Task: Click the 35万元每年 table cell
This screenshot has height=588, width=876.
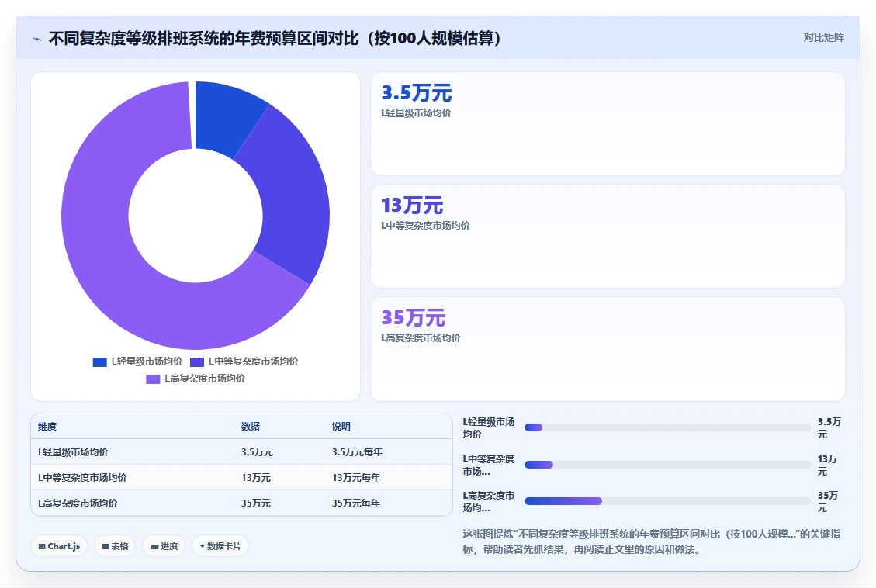Action: point(356,503)
